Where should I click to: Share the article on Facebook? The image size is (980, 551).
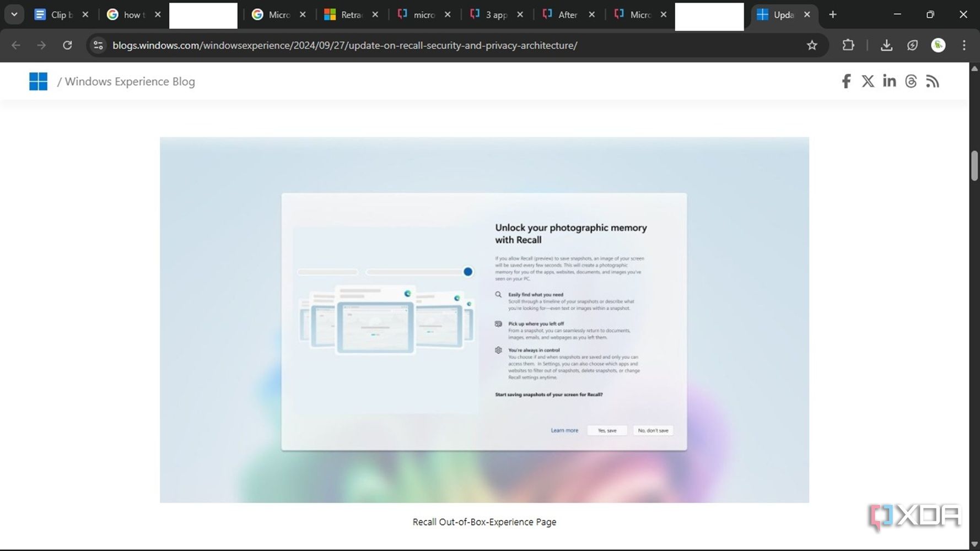pos(846,82)
